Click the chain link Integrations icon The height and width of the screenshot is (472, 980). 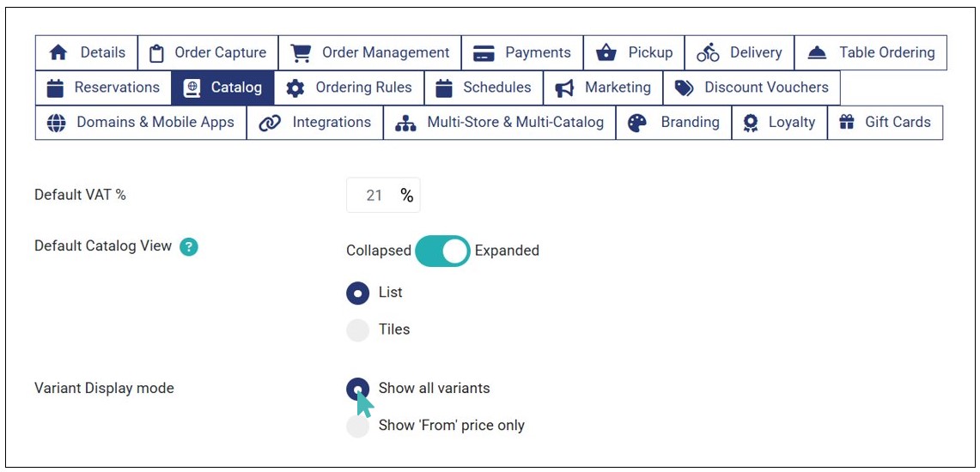(270, 123)
